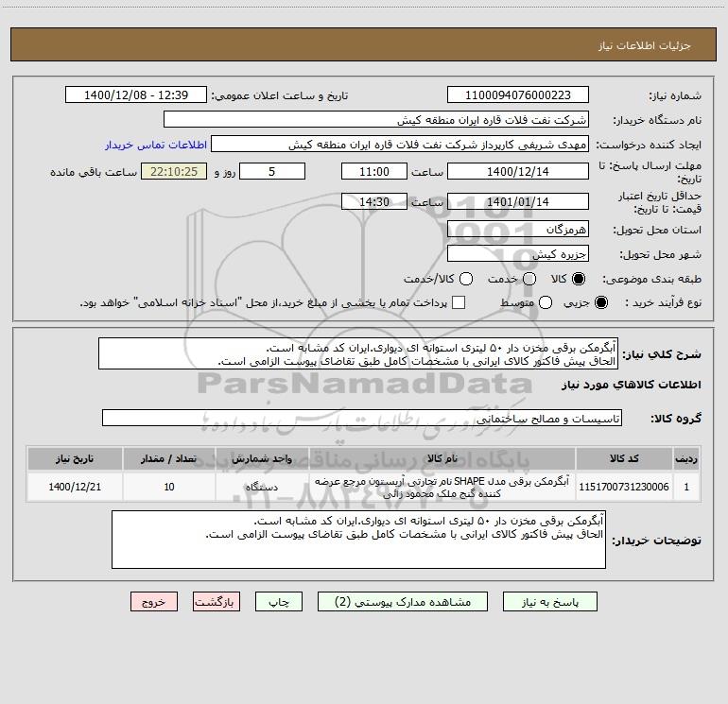Click the نام کالا column header
The width and height of the screenshot is (728, 704).
pos(442,458)
